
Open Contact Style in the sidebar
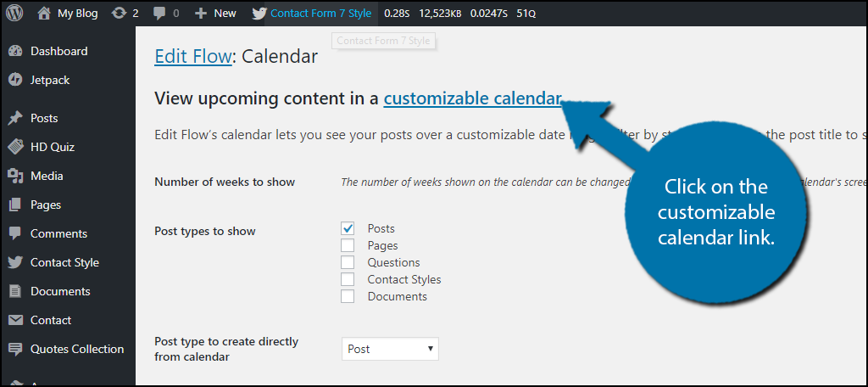click(64, 262)
